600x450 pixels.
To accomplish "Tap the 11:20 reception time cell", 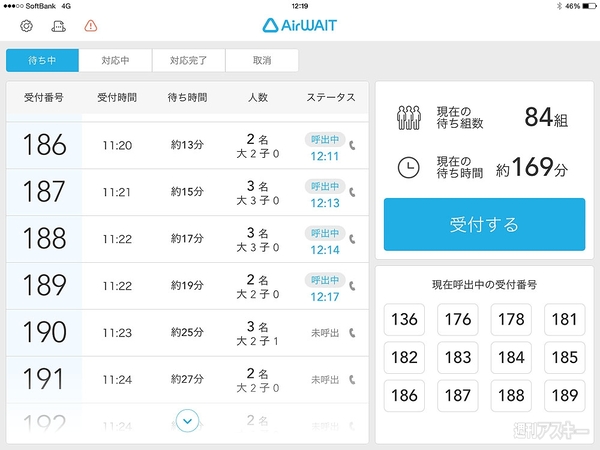I will [x=117, y=145].
